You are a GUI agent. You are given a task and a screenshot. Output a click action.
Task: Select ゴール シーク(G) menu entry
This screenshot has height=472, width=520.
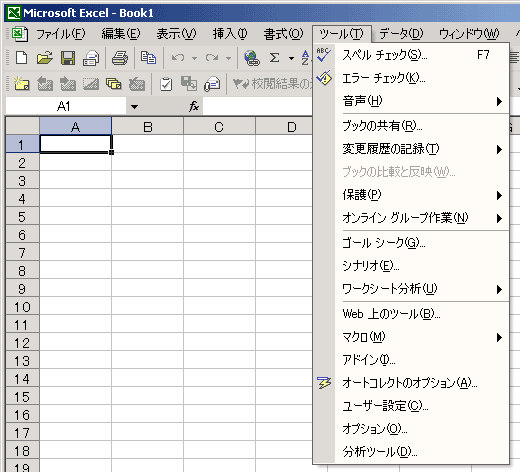coord(411,243)
